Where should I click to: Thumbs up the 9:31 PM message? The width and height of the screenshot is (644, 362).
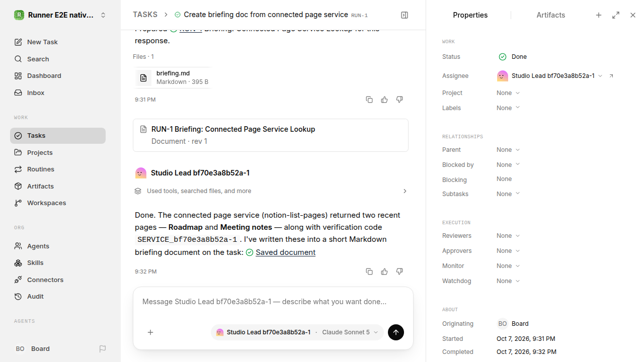coord(384,100)
